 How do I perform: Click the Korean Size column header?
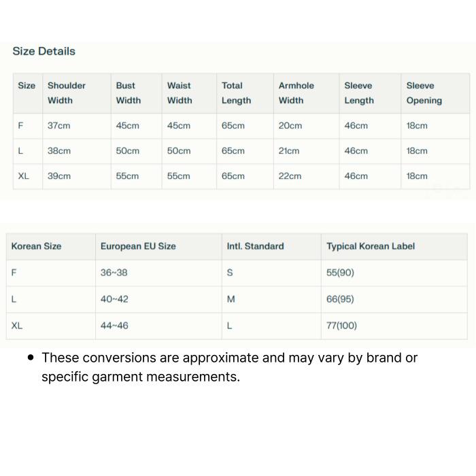(x=36, y=246)
